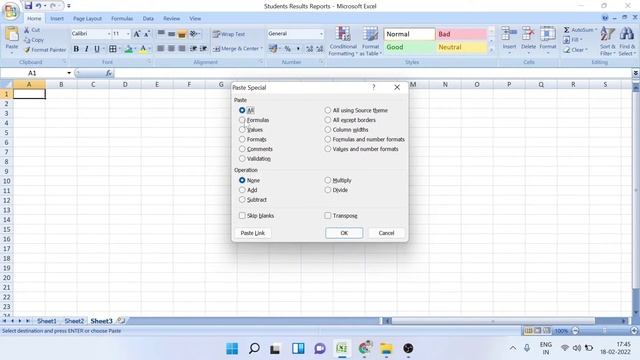The height and width of the screenshot is (360, 640).
Task: Open taskbar Search magnifier
Action: point(254,348)
